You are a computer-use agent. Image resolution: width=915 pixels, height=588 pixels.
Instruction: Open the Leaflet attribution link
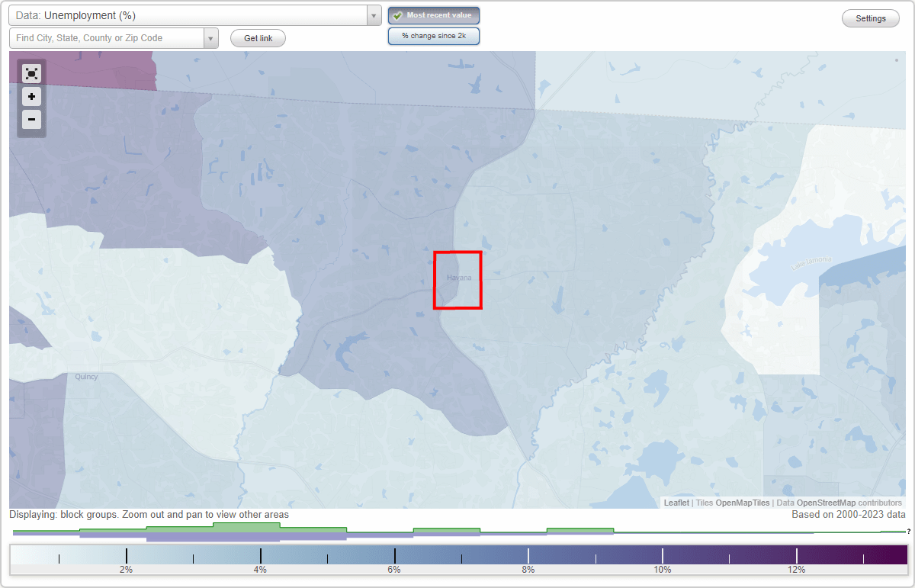[676, 503]
